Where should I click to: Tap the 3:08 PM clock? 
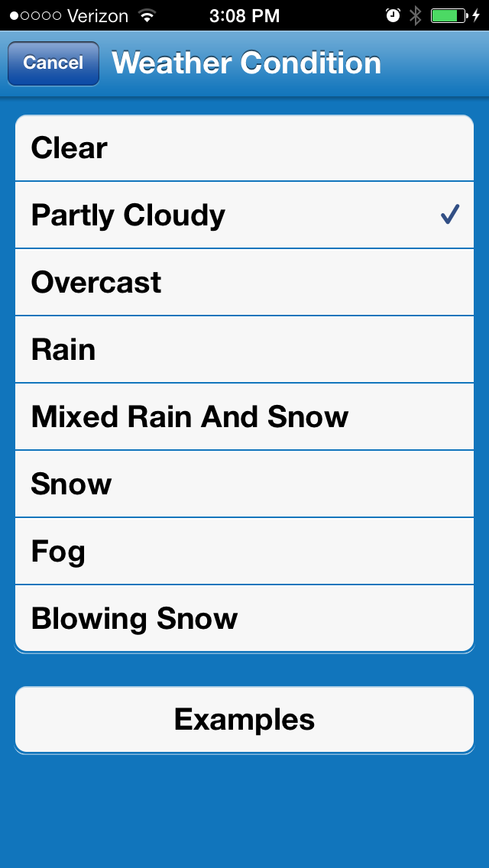point(244,16)
